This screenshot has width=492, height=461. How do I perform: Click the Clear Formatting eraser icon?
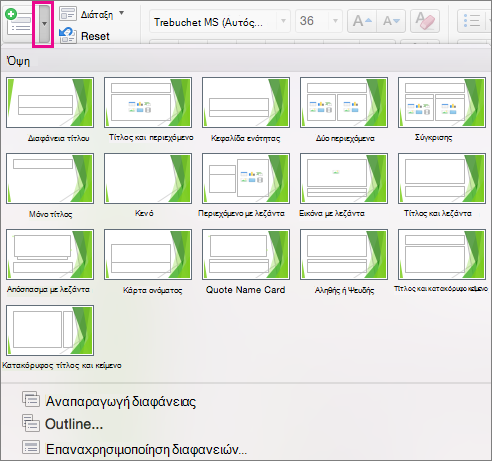[x=425, y=21]
